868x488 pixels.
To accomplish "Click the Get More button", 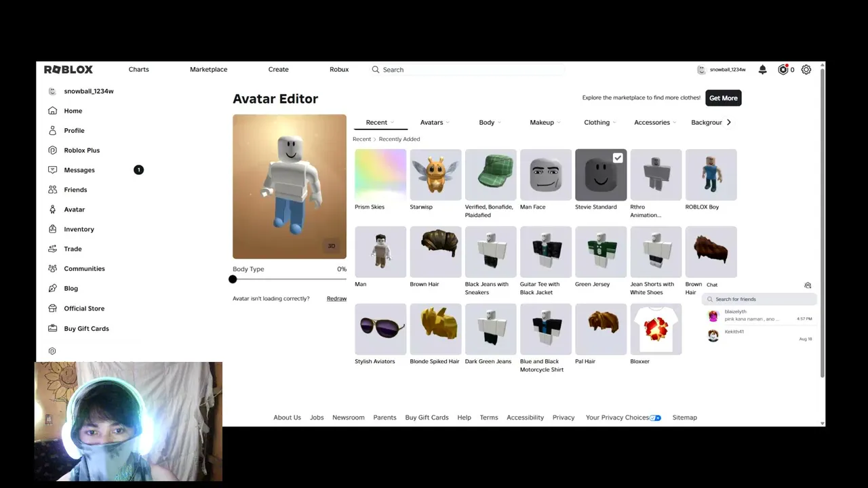I will [x=724, y=98].
